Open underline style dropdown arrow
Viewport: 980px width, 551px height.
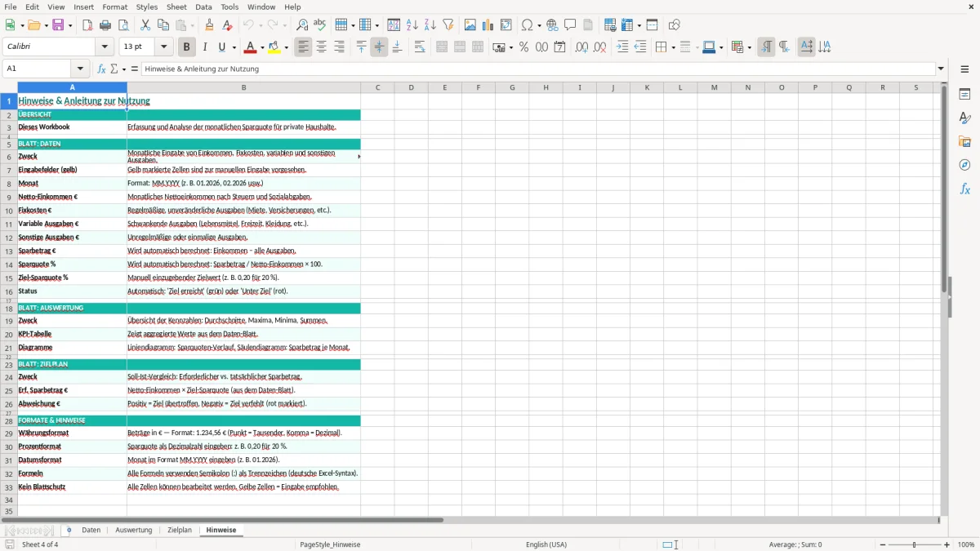click(233, 47)
